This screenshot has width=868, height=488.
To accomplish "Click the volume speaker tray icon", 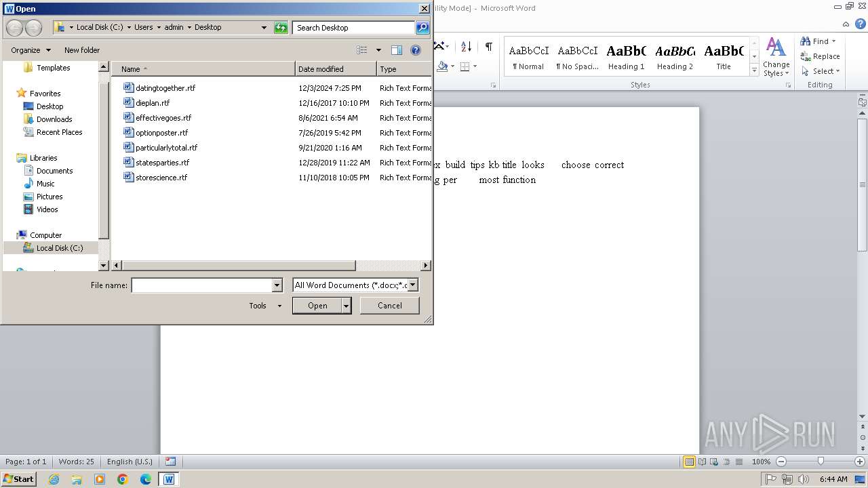I will coord(804,479).
